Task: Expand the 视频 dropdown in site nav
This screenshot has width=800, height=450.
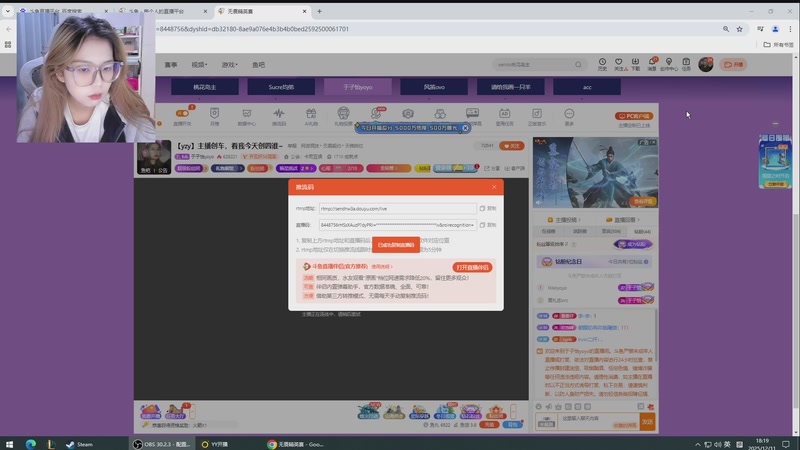Action: coord(199,65)
